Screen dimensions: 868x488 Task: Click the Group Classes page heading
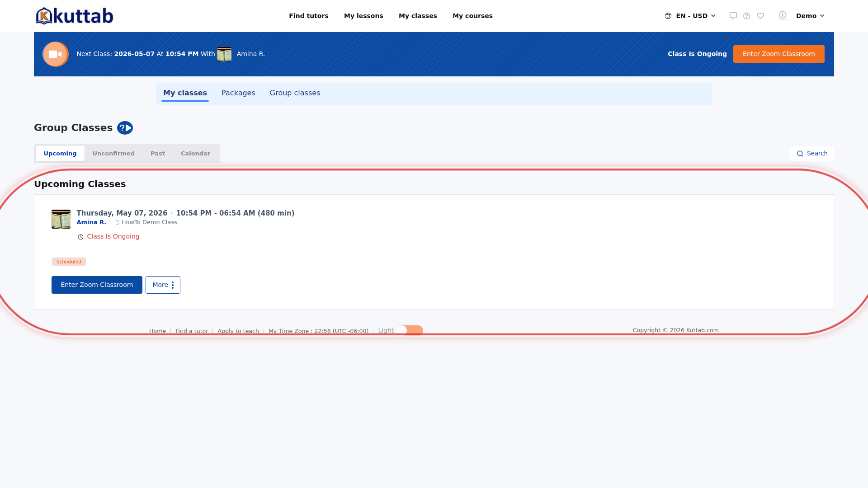73,128
